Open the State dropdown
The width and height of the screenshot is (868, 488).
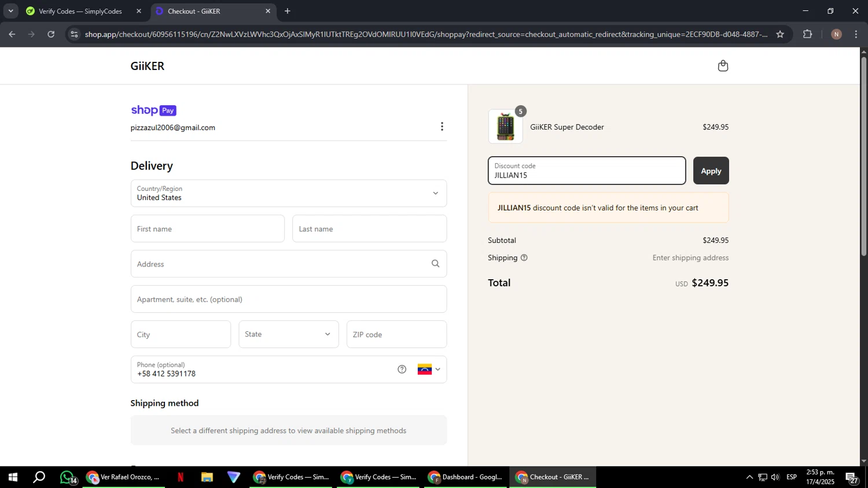(289, 334)
